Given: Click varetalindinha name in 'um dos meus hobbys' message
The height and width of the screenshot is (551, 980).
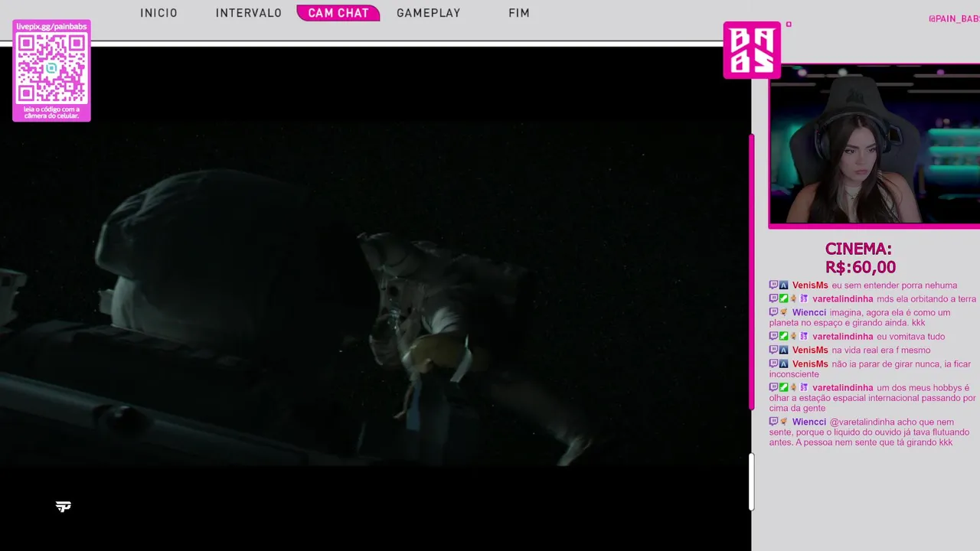Looking at the screenshot, I should click(843, 388).
